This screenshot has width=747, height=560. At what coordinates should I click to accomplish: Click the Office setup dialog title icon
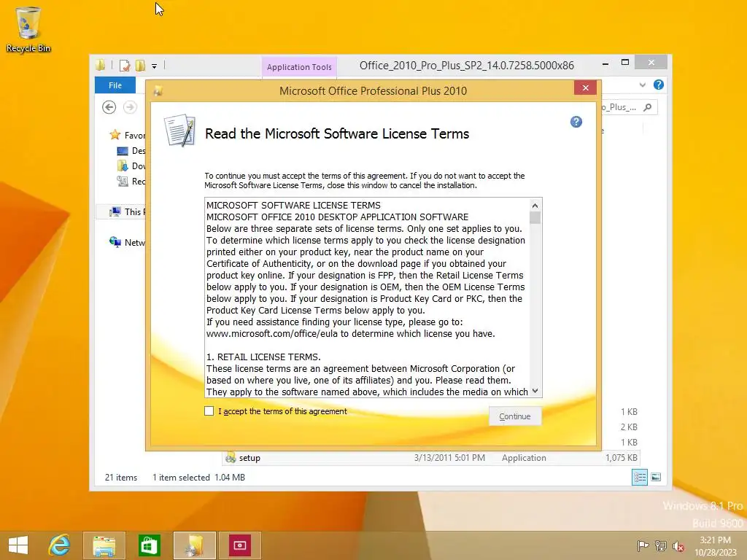point(158,91)
